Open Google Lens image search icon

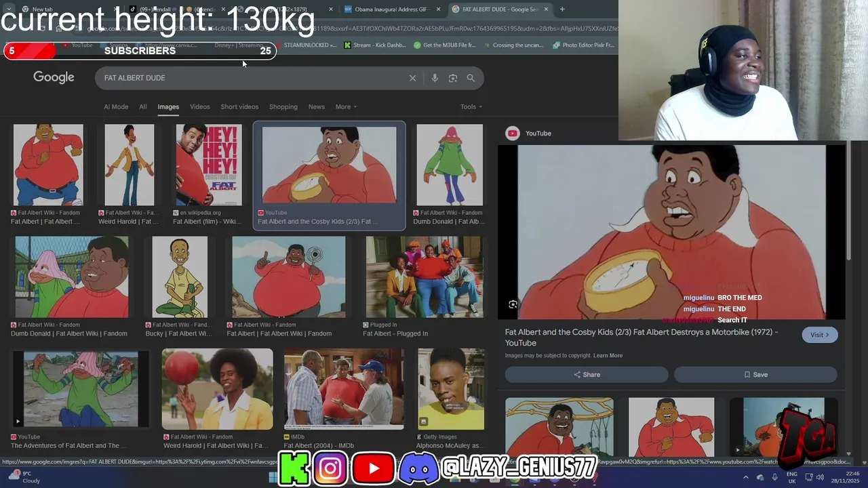coord(453,78)
